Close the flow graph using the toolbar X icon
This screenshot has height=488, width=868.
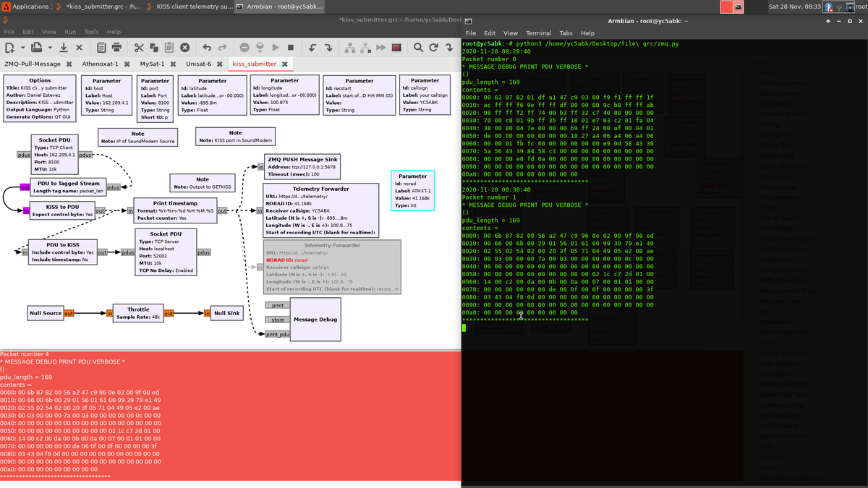79,47
